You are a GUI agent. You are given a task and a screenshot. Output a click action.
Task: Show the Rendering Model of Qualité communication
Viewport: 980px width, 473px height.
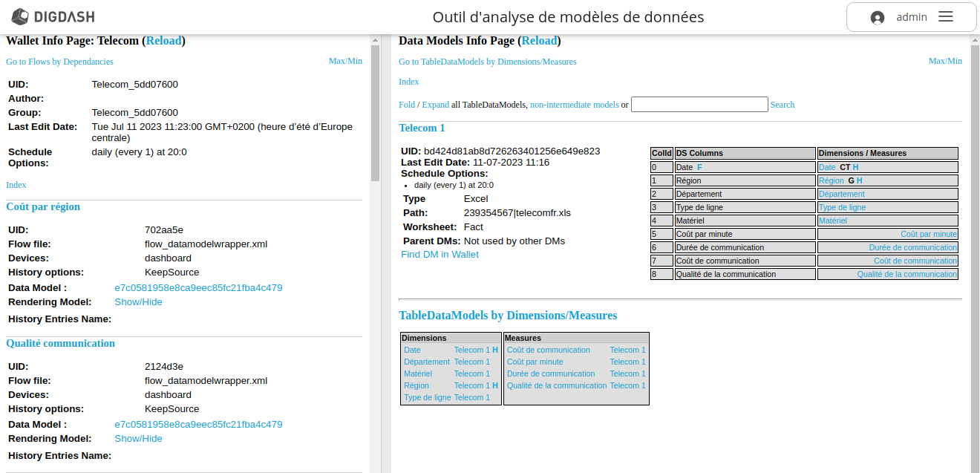(137, 438)
